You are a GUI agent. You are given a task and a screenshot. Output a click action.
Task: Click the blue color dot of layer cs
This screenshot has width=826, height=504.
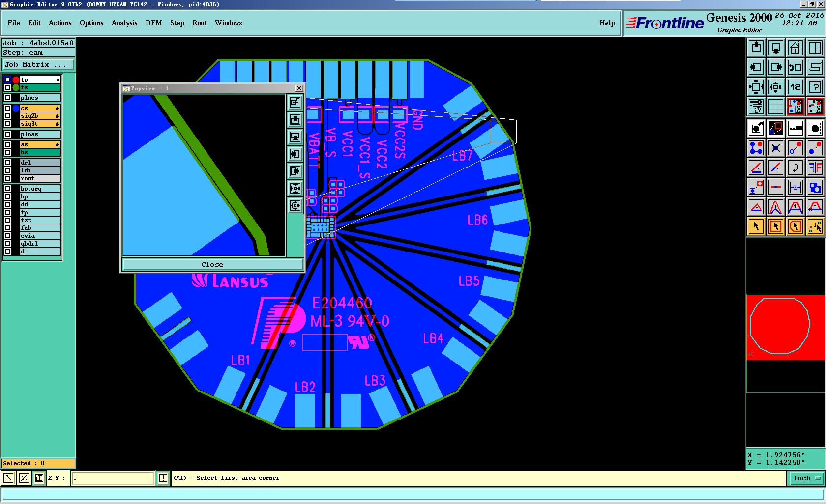(16, 108)
